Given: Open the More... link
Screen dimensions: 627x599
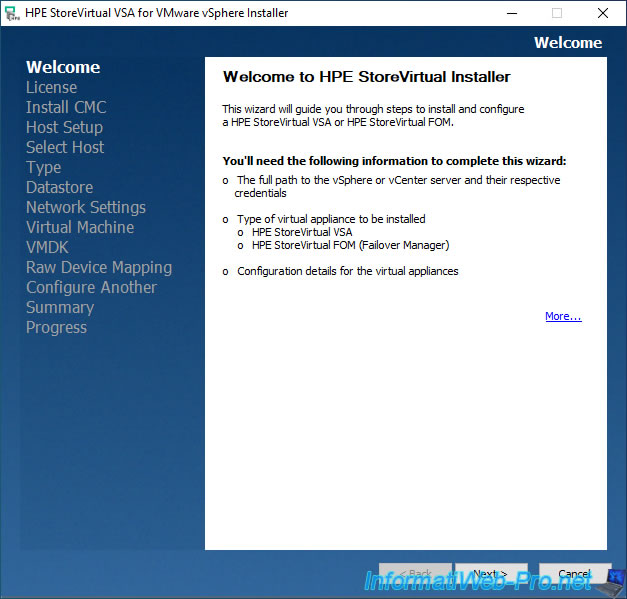Looking at the screenshot, I should [x=563, y=316].
